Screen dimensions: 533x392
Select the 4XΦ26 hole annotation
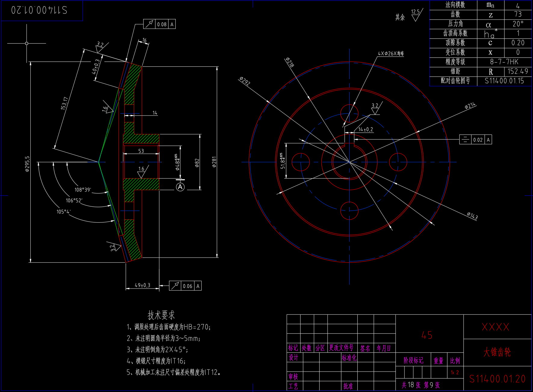pos(391,54)
